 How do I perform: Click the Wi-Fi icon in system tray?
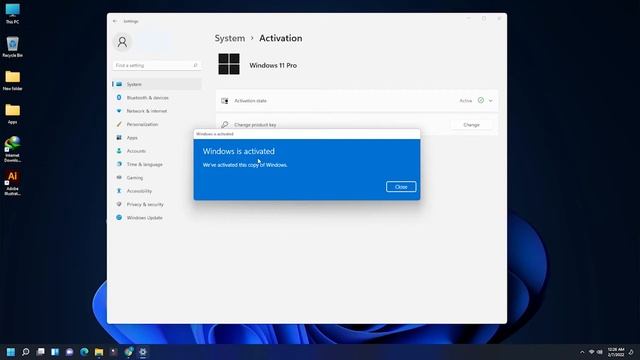(591, 352)
